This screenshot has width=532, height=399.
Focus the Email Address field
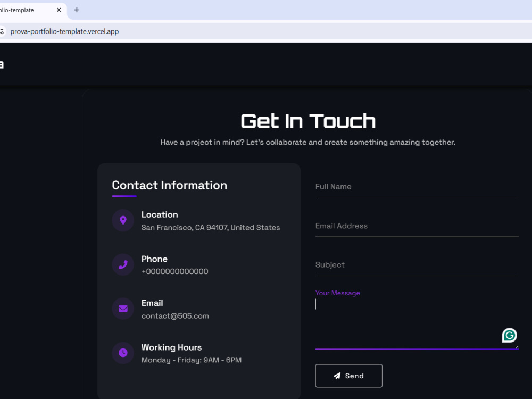[x=417, y=226]
